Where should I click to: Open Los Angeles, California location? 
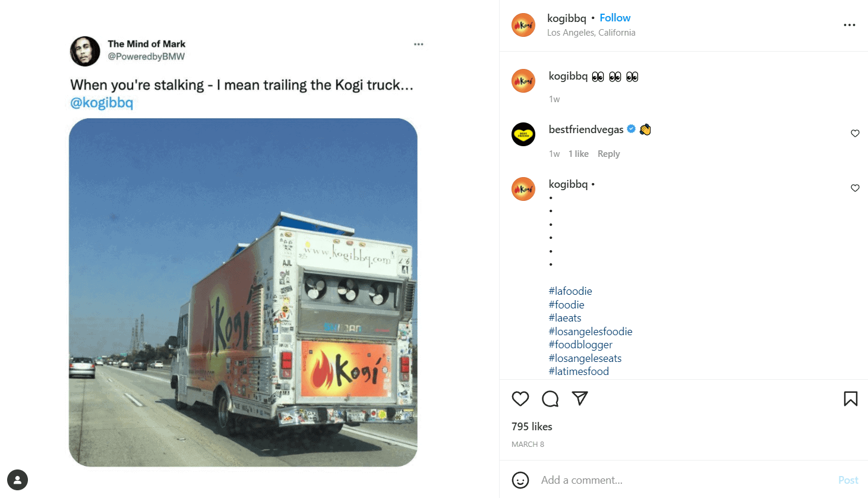pos(591,33)
